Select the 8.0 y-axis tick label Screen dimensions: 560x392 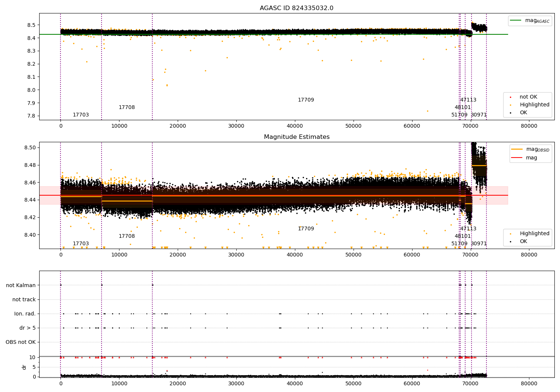(x=31, y=90)
